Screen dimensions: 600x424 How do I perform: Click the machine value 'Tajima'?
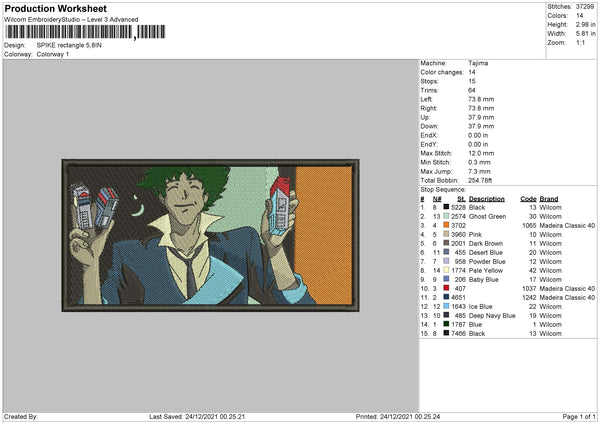coord(478,63)
